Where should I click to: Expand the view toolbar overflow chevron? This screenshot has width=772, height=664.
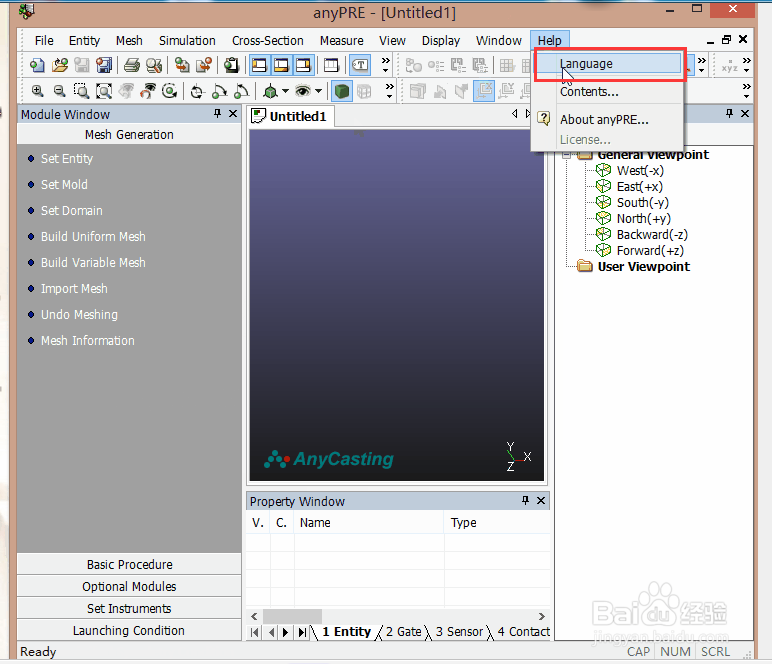[389, 91]
